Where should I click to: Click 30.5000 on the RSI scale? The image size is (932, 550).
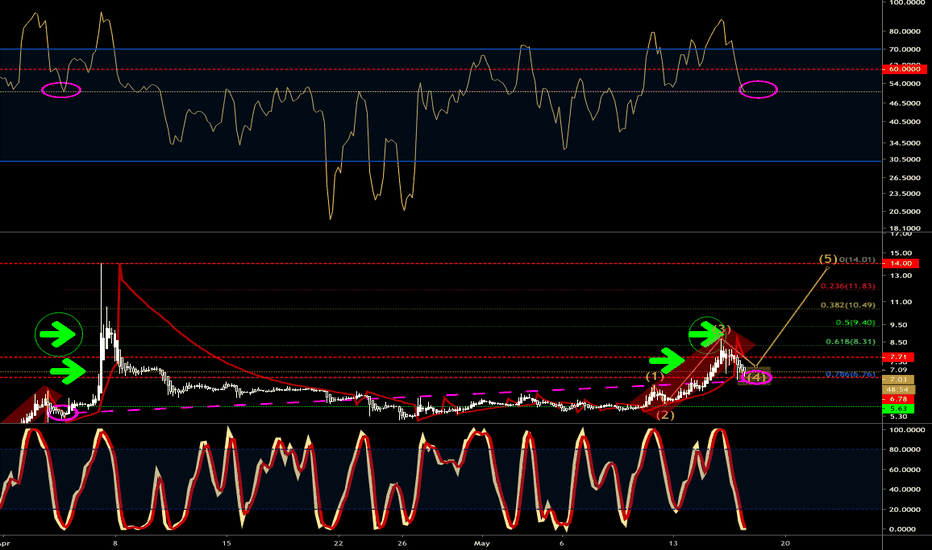pyautogui.click(x=905, y=159)
